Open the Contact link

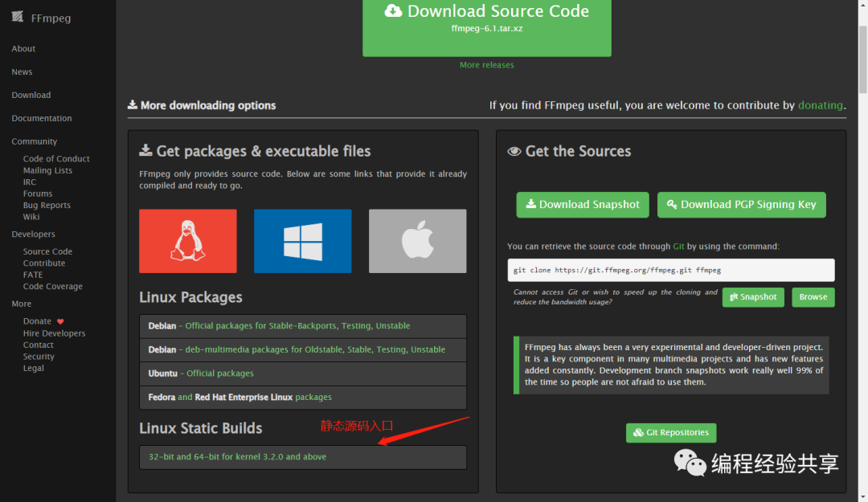[x=39, y=345]
